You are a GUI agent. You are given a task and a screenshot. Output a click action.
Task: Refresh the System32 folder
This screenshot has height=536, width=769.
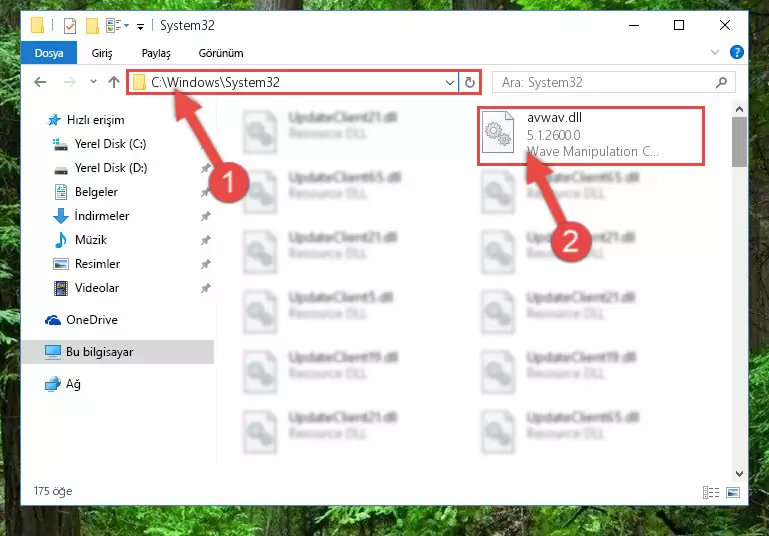(469, 82)
